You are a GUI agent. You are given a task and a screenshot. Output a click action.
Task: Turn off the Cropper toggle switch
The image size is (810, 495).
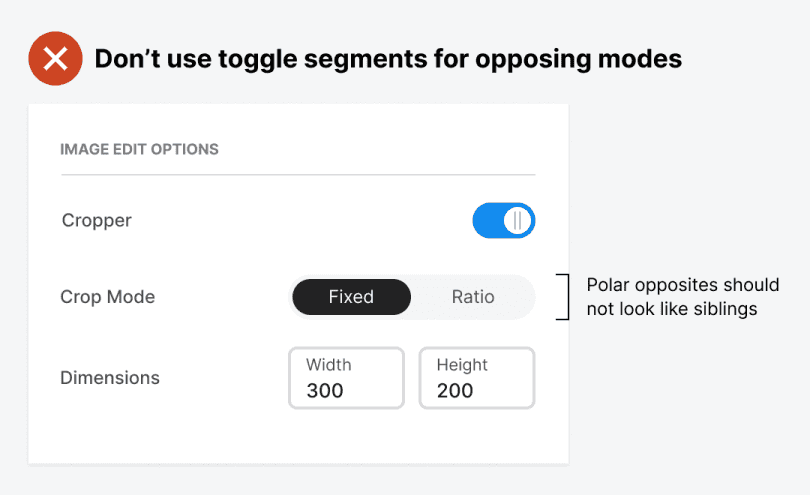[x=504, y=221]
